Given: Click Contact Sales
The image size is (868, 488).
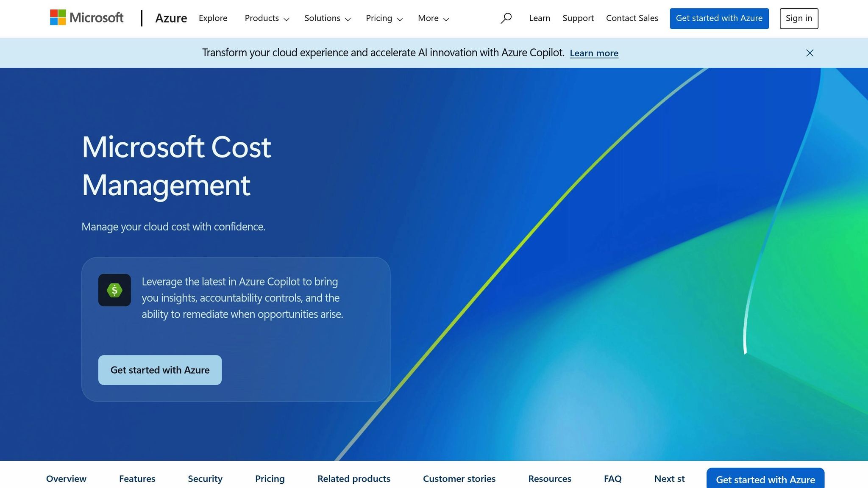Looking at the screenshot, I should (x=632, y=18).
